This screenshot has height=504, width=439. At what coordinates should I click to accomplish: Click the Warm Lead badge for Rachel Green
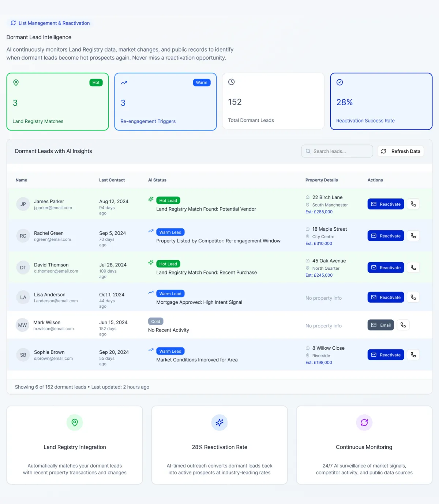tap(170, 232)
